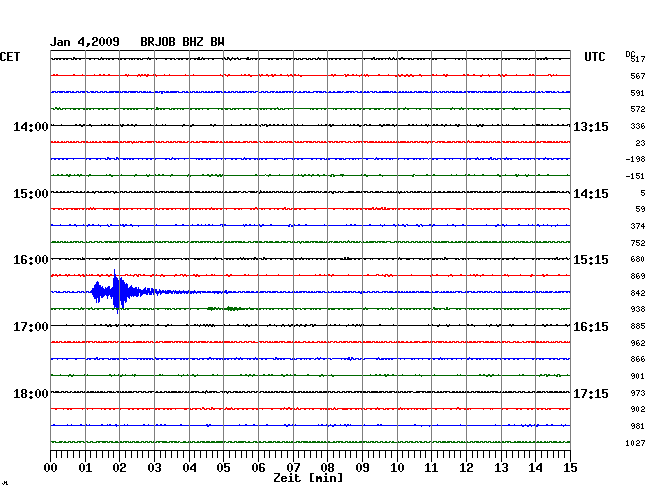
Task: Click the DC offset value '752'
Action: [638, 243]
